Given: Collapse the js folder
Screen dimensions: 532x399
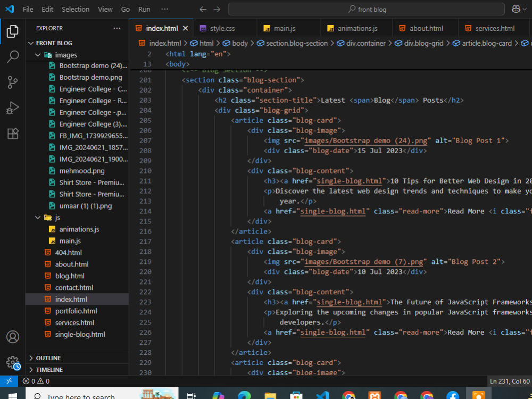Looking at the screenshot, I should coord(77,218).
